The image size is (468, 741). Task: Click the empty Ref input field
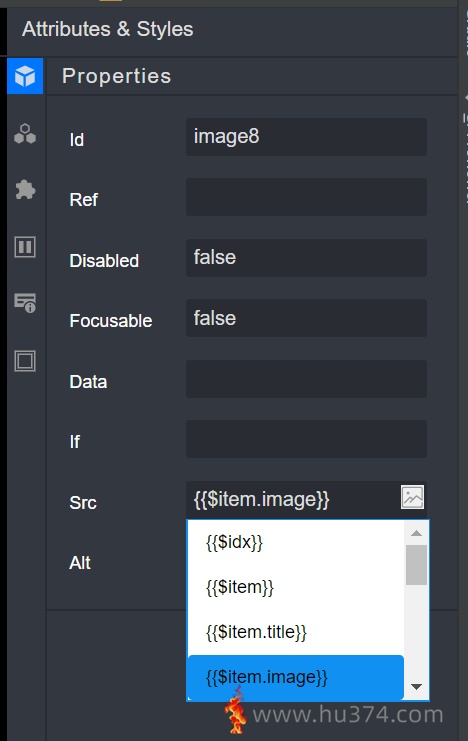pyautogui.click(x=306, y=197)
